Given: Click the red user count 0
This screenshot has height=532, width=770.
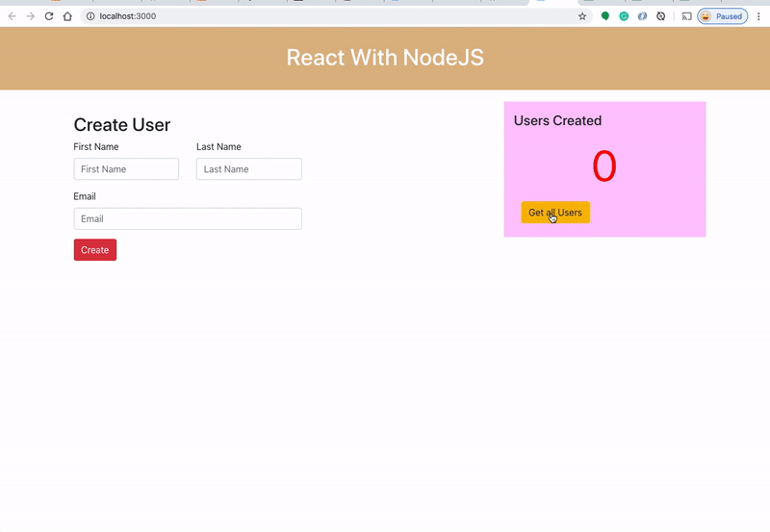Looking at the screenshot, I should [x=604, y=165].
